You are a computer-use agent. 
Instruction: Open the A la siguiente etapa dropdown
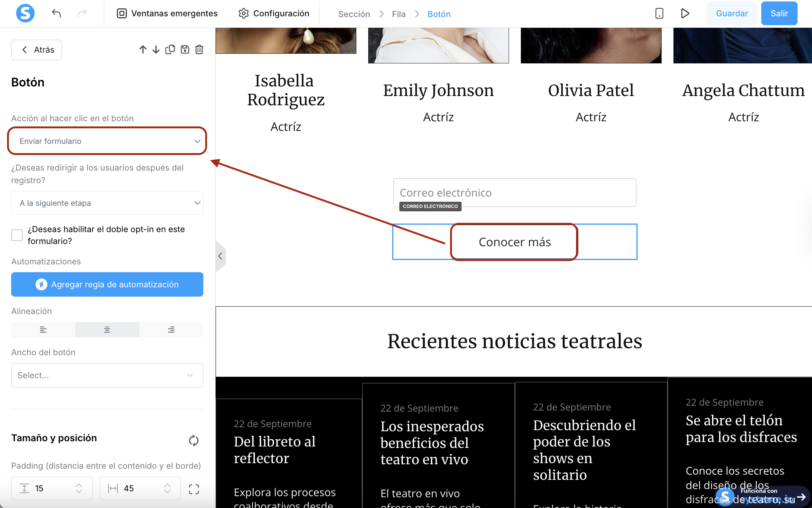[107, 203]
